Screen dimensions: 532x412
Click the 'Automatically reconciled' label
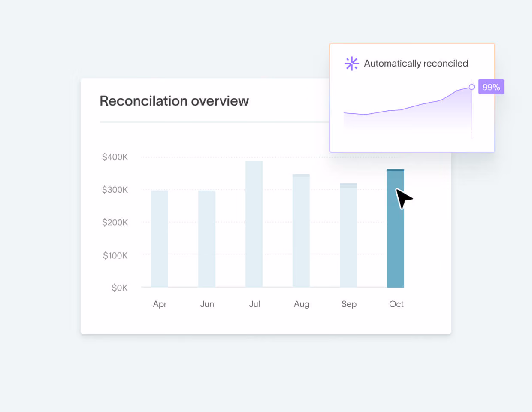pyautogui.click(x=416, y=64)
